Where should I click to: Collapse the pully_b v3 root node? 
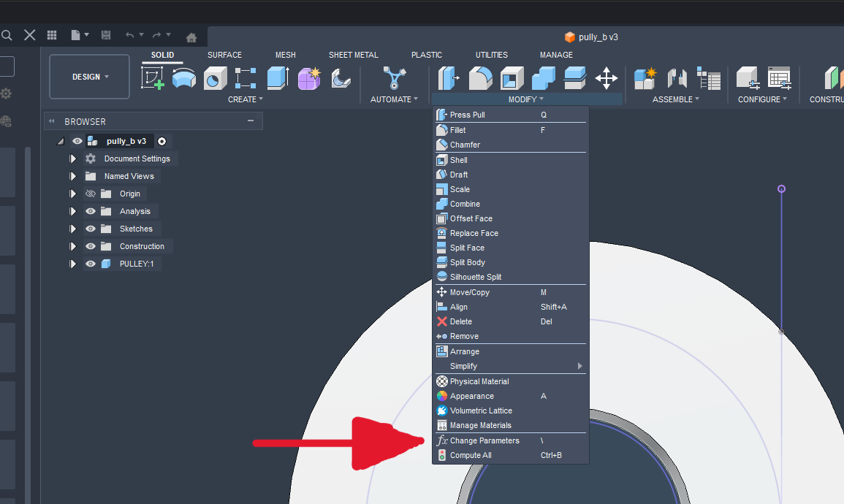point(61,142)
